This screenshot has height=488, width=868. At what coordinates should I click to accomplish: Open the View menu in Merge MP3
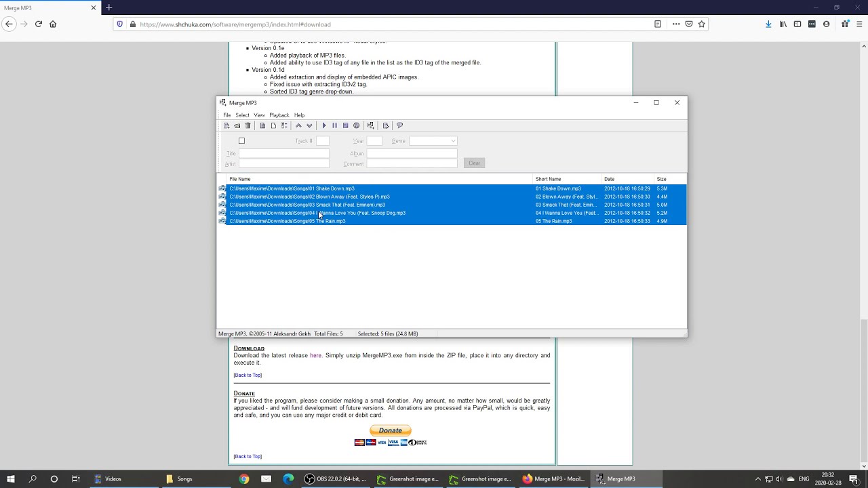pyautogui.click(x=259, y=115)
